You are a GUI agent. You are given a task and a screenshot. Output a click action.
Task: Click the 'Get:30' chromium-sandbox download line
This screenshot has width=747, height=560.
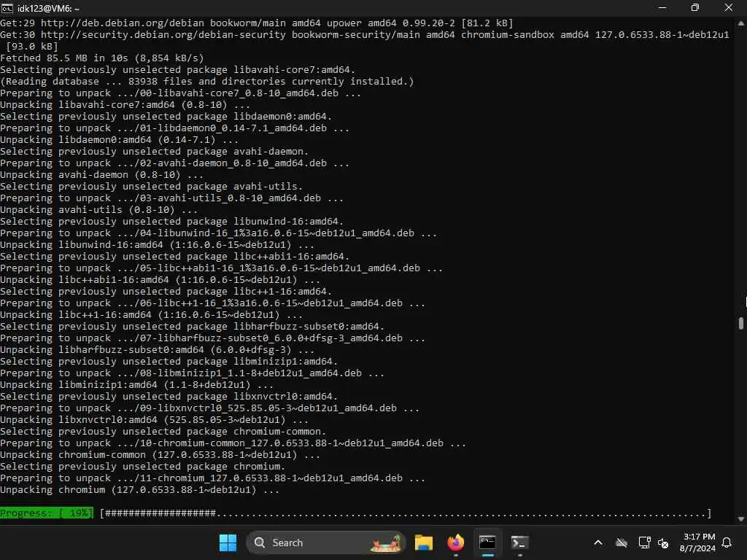[365, 41]
